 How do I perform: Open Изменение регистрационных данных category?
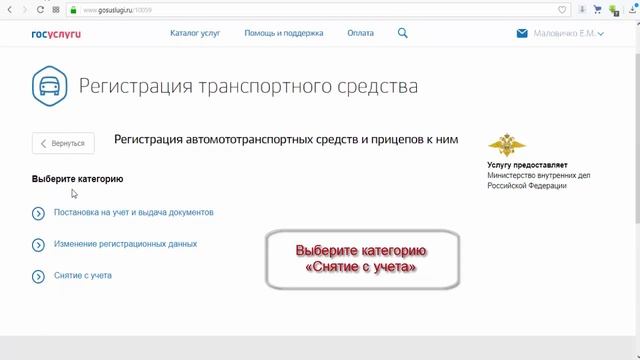point(125,244)
